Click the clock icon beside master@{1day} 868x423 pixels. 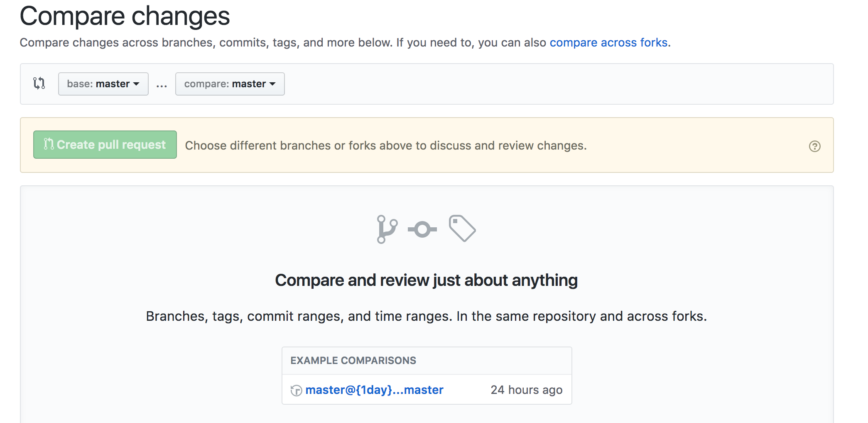point(296,390)
